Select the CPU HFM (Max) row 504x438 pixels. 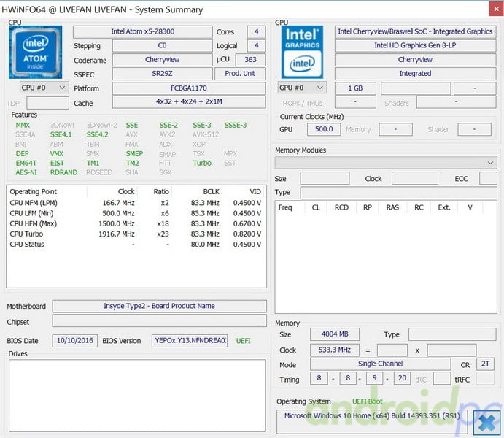click(136, 223)
